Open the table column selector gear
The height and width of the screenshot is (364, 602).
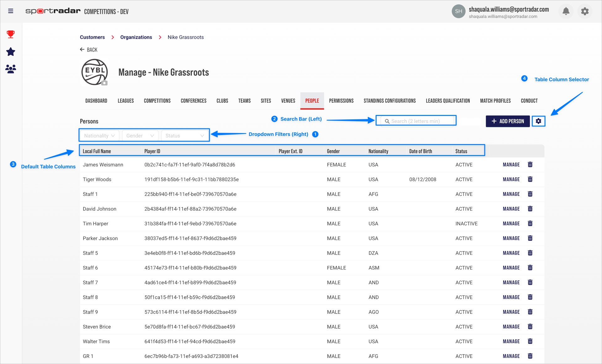tap(538, 121)
